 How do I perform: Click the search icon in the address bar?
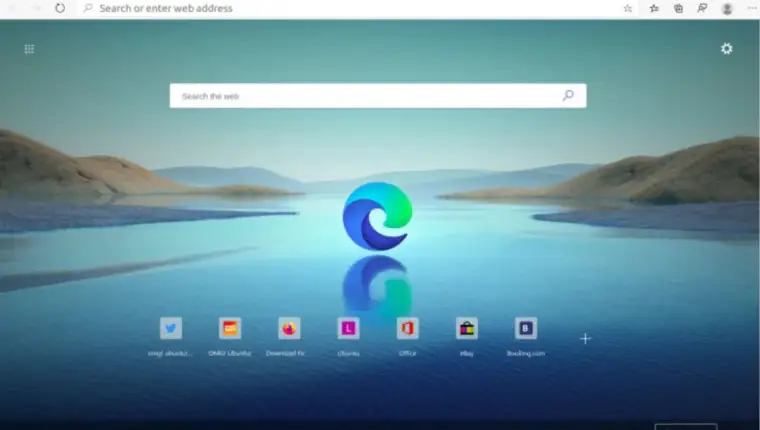click(x=88, y=8)
